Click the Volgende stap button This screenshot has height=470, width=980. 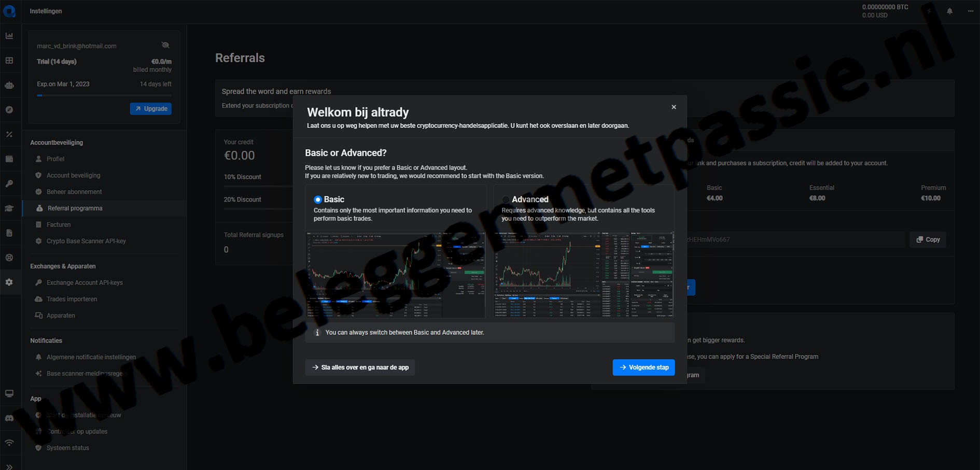tap(643, 367)
